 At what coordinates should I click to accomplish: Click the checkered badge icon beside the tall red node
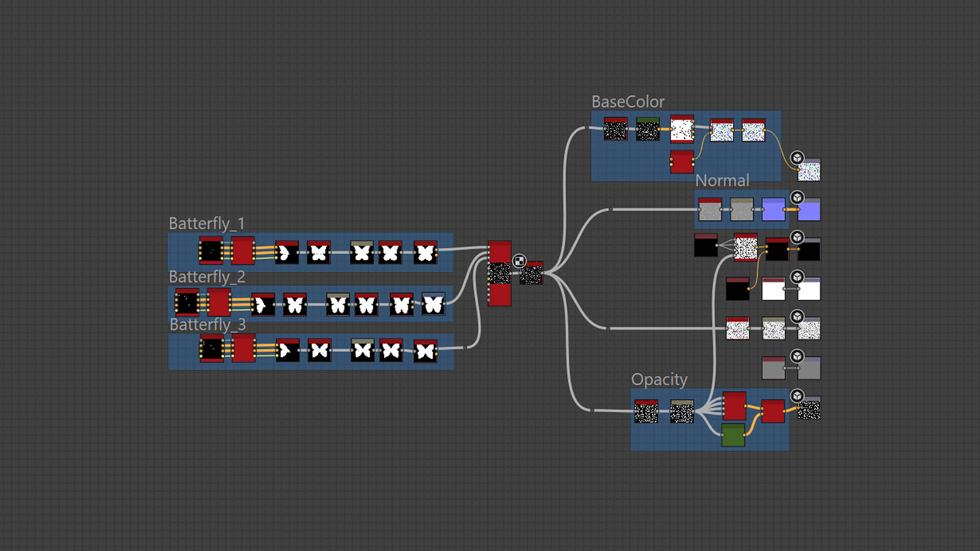519,261
